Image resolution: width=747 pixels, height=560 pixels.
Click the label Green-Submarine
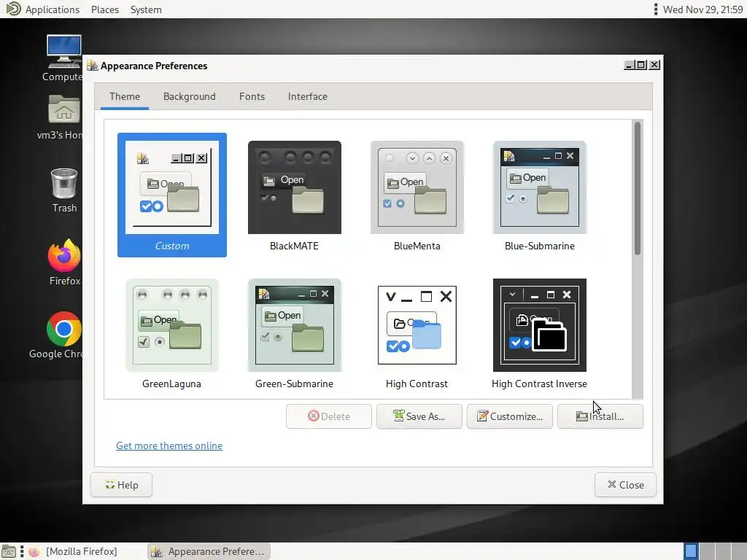click(x=295, y=384)
